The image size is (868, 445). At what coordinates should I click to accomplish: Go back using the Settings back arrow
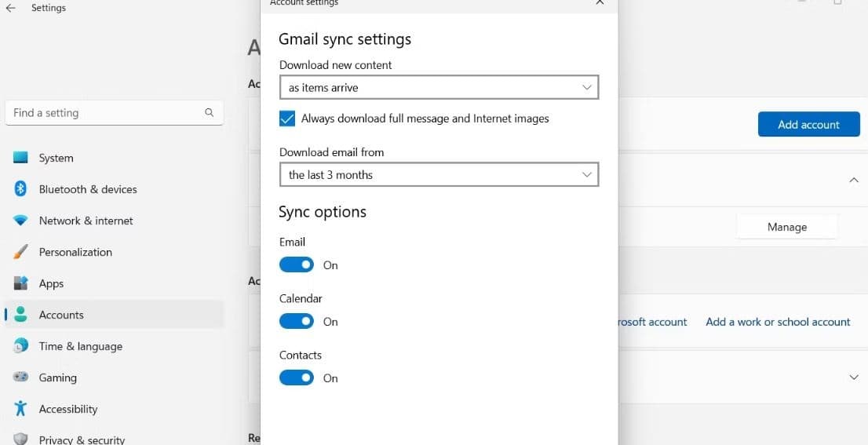[x=10, y=8]
